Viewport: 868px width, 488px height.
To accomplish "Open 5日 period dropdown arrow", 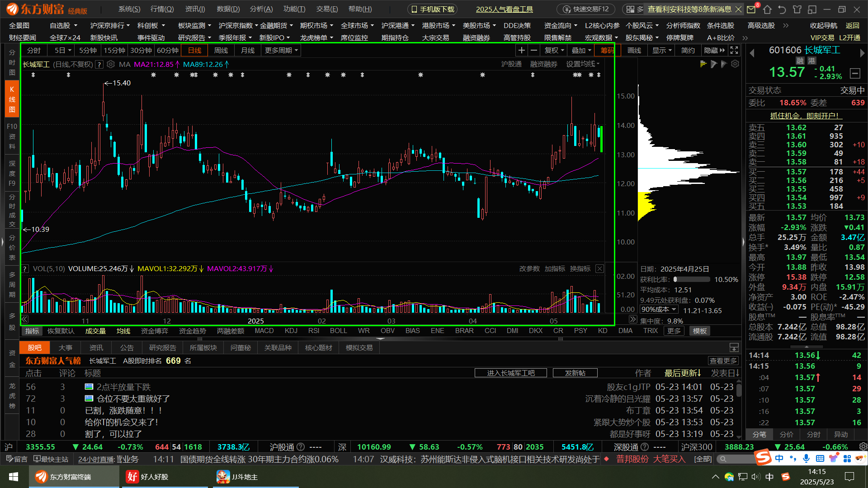I will click(x=70, y=51).
